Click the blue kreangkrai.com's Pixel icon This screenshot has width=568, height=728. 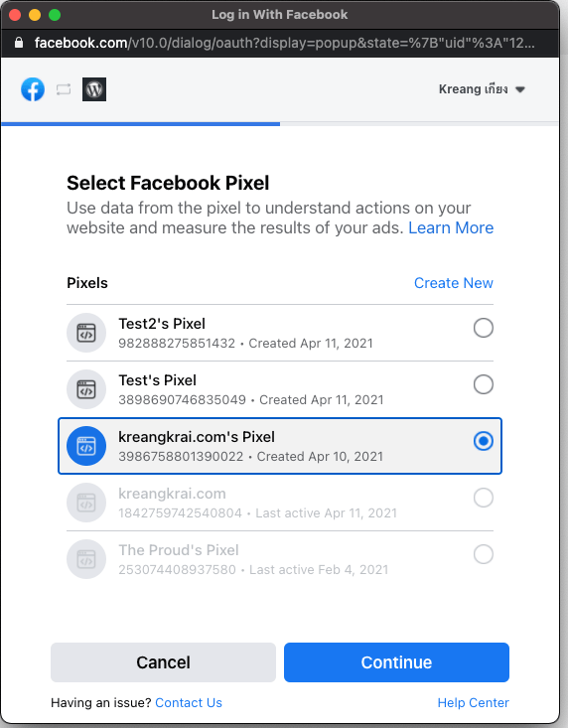(x=86, y=446)
